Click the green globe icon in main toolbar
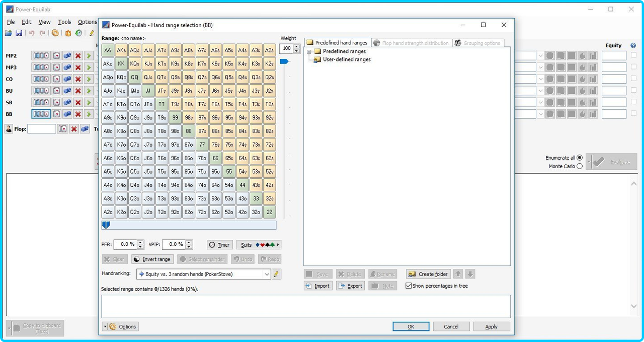This screenshot has width=644, height=342. coord(79,33)
